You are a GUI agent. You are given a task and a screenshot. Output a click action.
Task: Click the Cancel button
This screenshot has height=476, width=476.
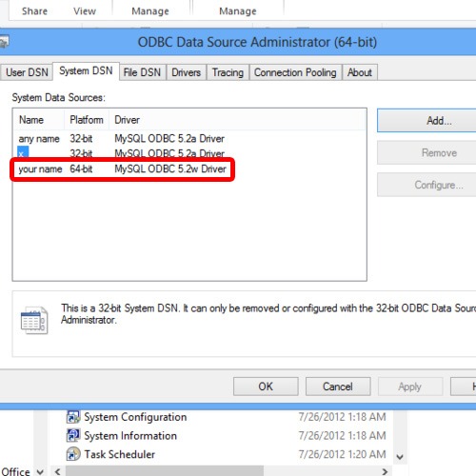(338, 387)
